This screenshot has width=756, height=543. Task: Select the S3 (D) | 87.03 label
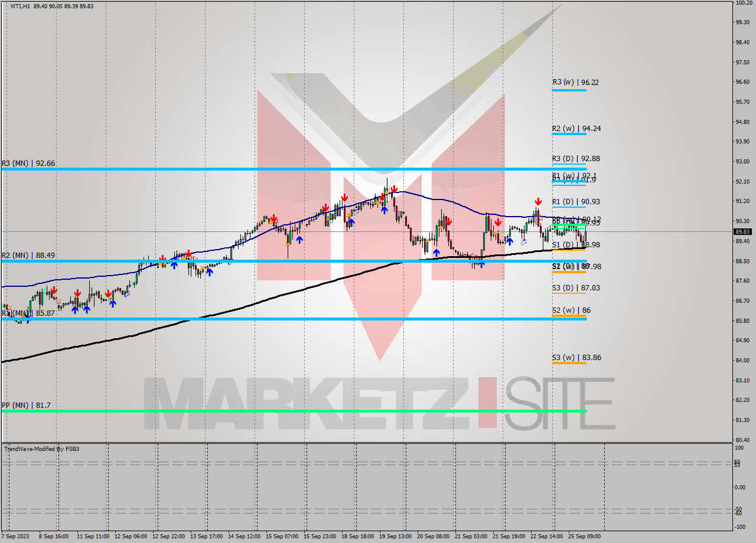576,287
